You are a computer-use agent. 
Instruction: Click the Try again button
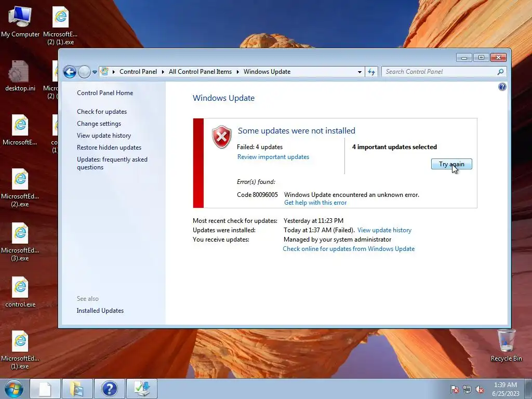451,164
